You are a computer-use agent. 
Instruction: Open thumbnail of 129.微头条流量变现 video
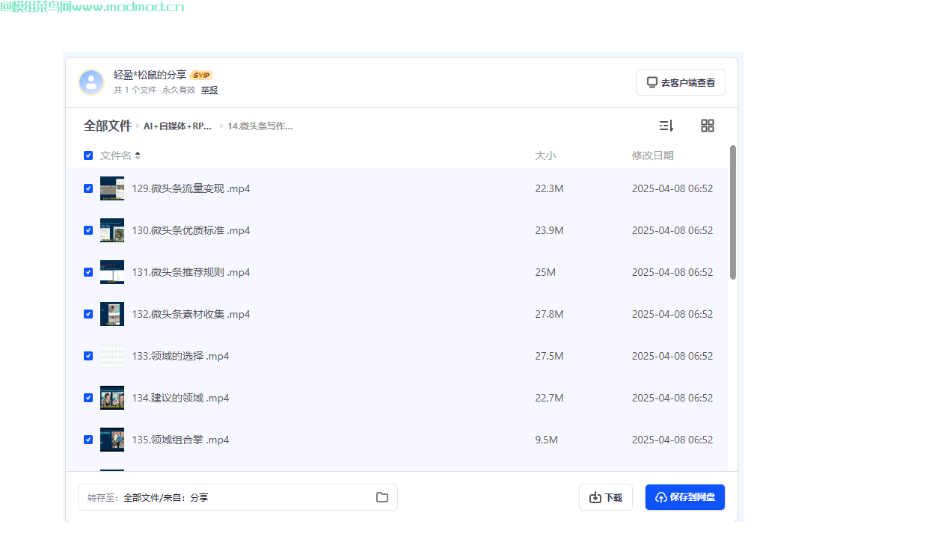pyautogui.click(x=112, y=188)
